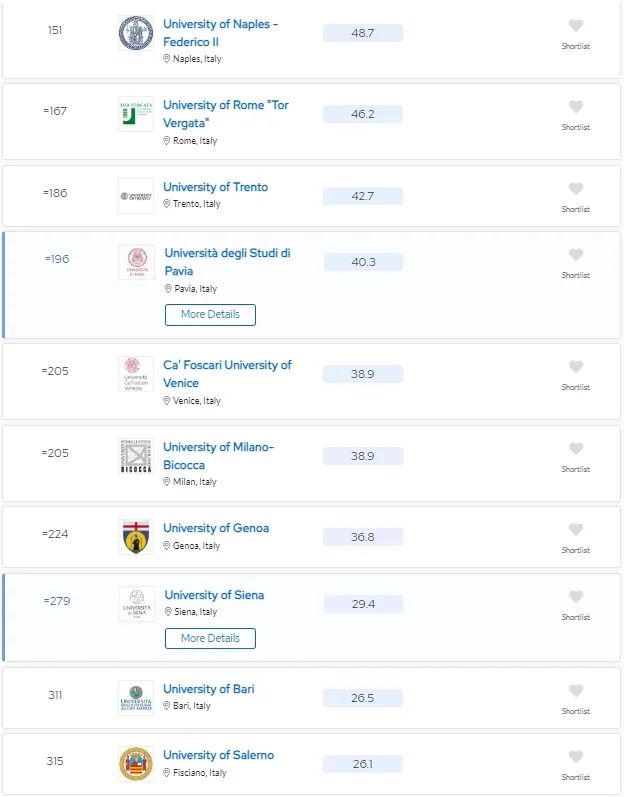This screenshot has width=624, height=797.
Task: Open Ca' Foscari University of Venice page
Action: [x=227, y=373]
